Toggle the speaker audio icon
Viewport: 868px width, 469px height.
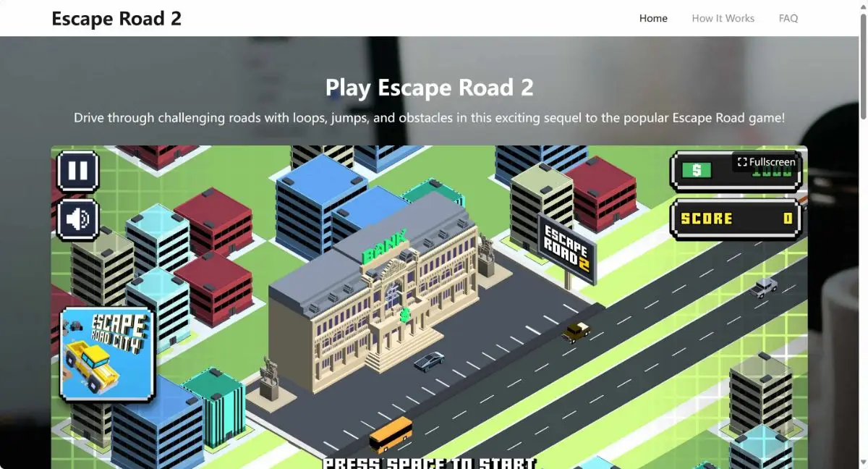pos(77,218)
